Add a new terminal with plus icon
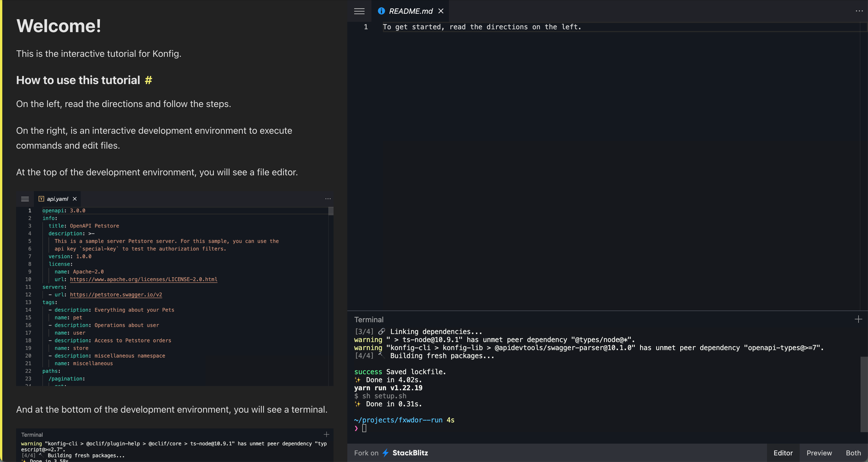This screenshot has width=868, height=462. (x=858, y=319)
